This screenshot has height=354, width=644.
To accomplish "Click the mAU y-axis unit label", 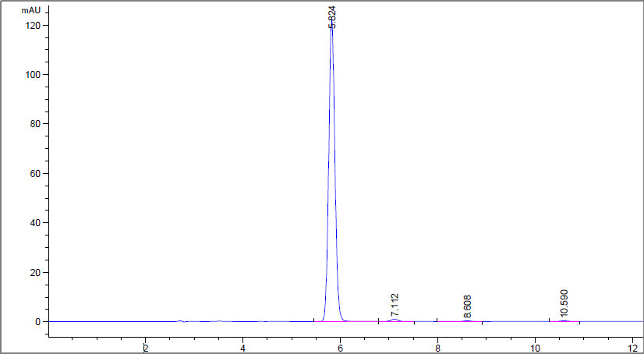I will (x=31, y=11).
